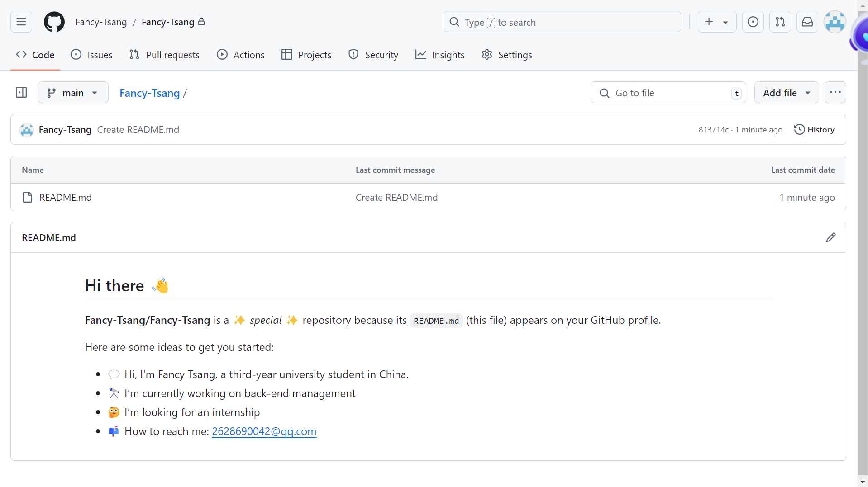Focus the Go to file input
The height and width of the screenshot is (487, 868).
coord(668,93)
